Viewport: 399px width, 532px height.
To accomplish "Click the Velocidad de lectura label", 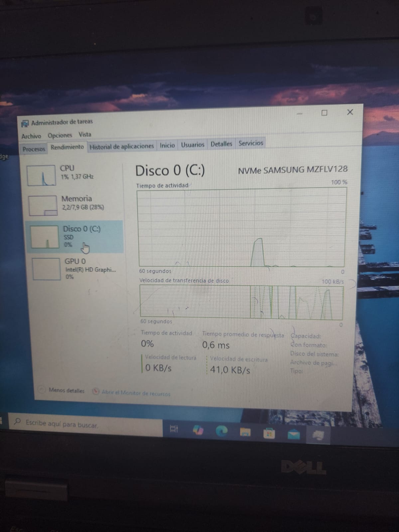I will point(171,357).
